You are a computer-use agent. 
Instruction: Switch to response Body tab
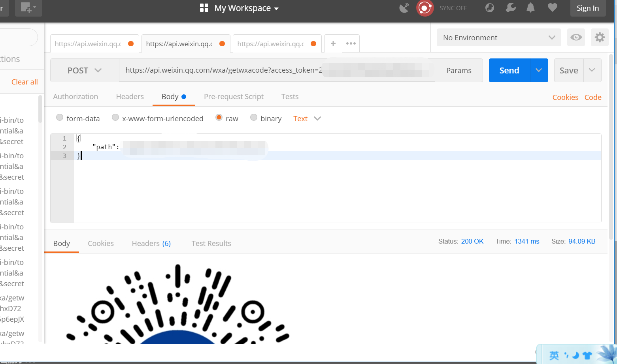point(62,243)
